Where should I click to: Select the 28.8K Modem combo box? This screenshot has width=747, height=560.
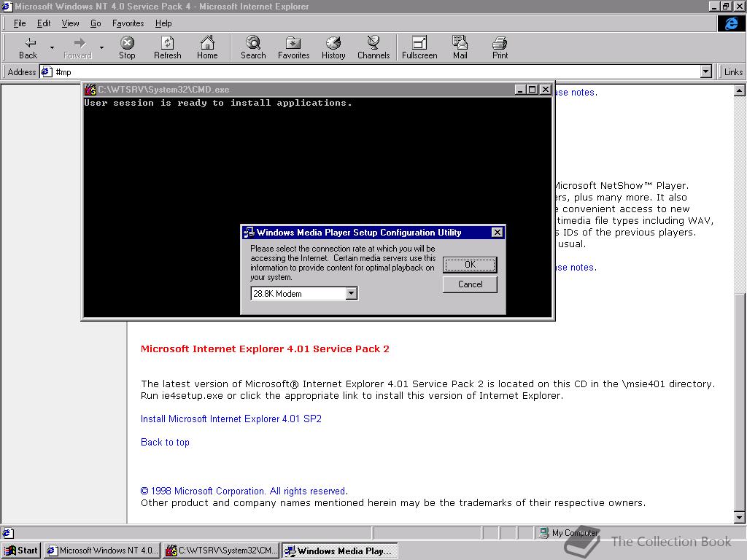(x=304, y=293)
